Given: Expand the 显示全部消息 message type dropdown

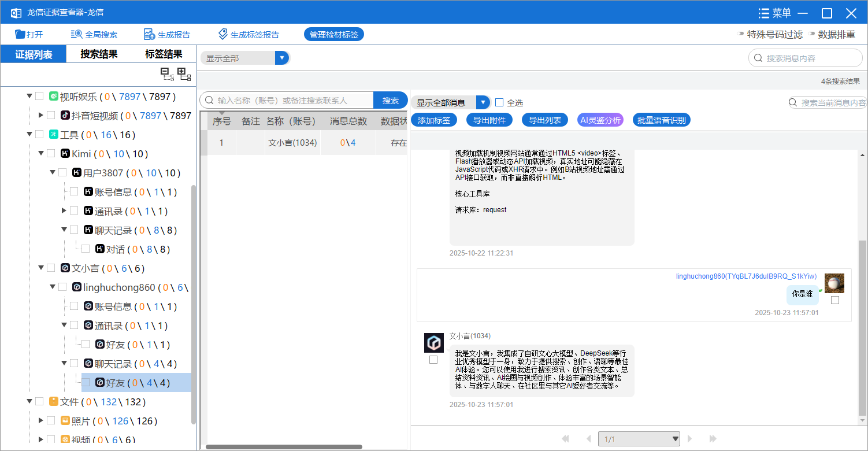Looking at the screenshot, I should [483, 102].
